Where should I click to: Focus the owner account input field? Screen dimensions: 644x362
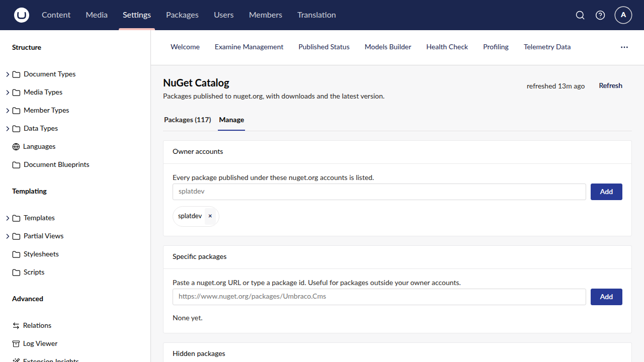tap(379, 192)
